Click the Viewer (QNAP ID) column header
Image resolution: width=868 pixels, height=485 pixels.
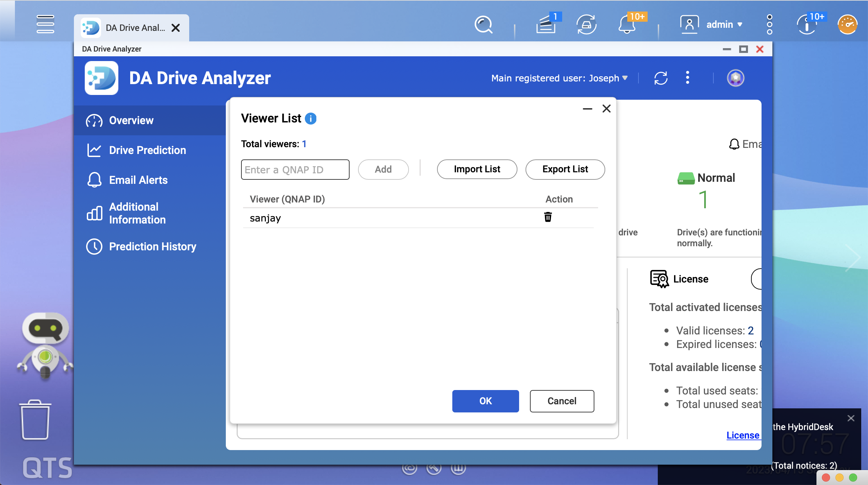click(287, 199)
